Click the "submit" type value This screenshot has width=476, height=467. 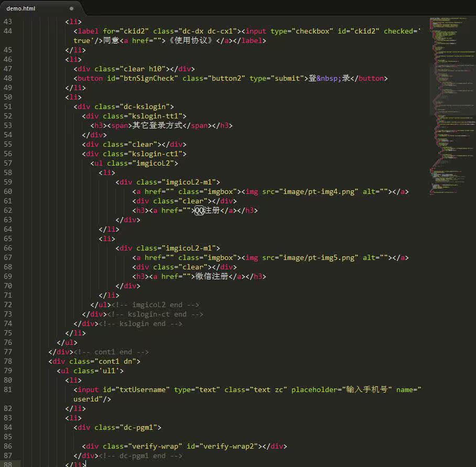tap(287, 78)
